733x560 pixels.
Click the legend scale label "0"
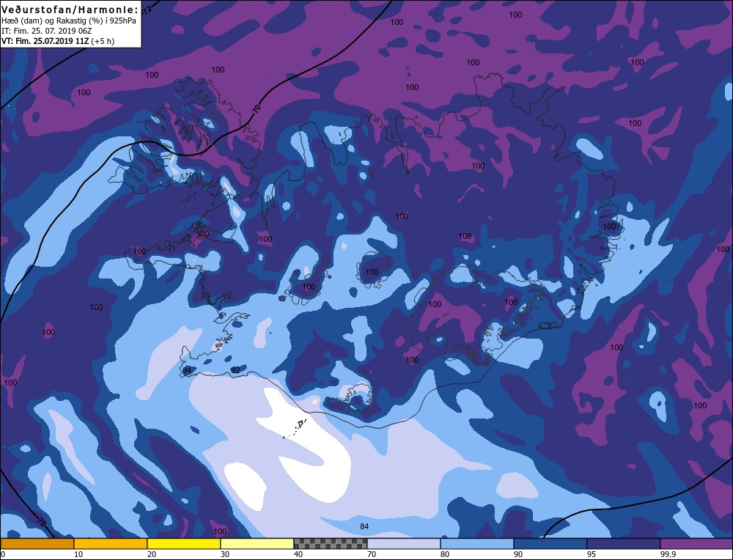(3, 554)
